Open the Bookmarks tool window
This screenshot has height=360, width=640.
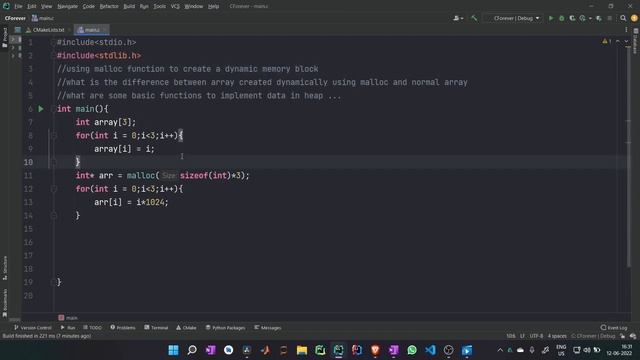(x=5, y=303)
